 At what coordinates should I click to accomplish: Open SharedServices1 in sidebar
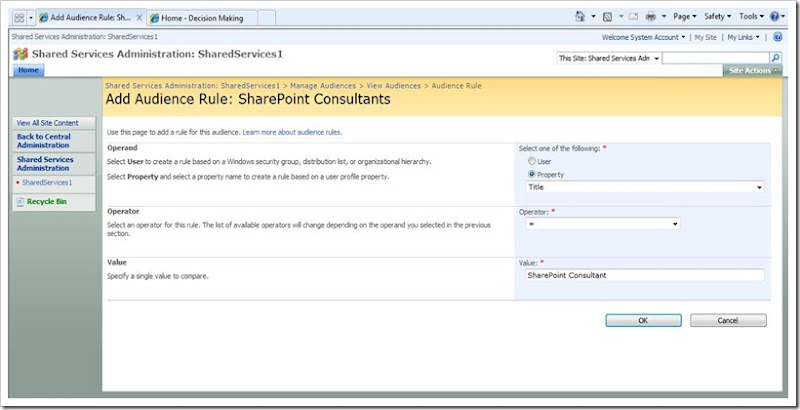tap(47, 183)
